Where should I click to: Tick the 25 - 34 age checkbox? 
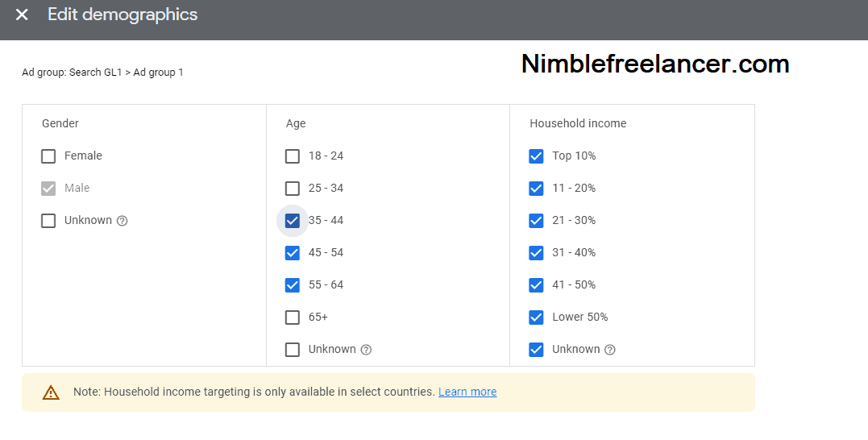(293, 189)
